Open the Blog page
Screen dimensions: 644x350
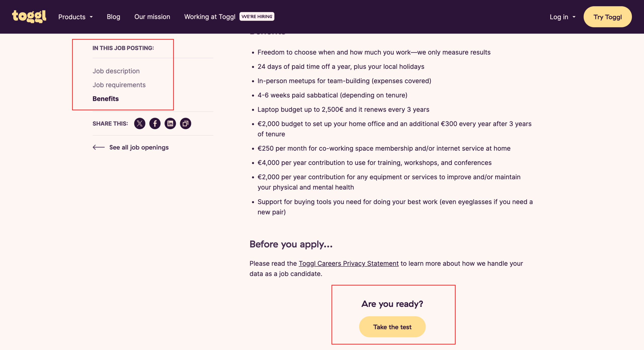(x=113, y=17)
